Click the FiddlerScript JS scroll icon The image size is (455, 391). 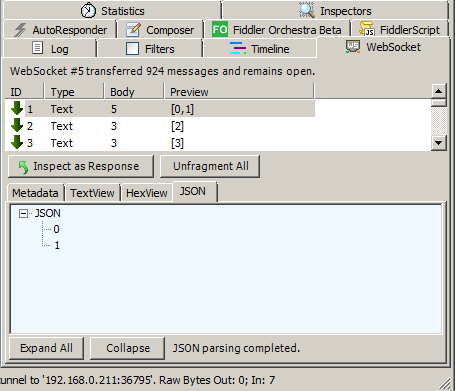click(x=367, y=29)
